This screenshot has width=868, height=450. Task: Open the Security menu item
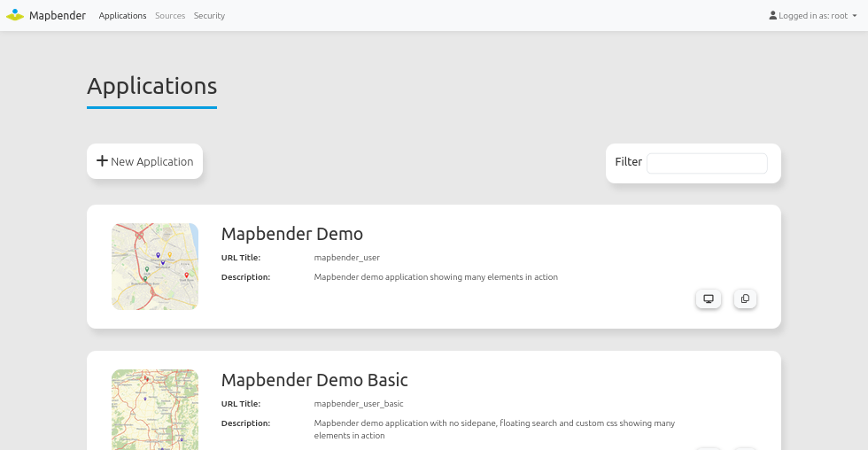209,15
